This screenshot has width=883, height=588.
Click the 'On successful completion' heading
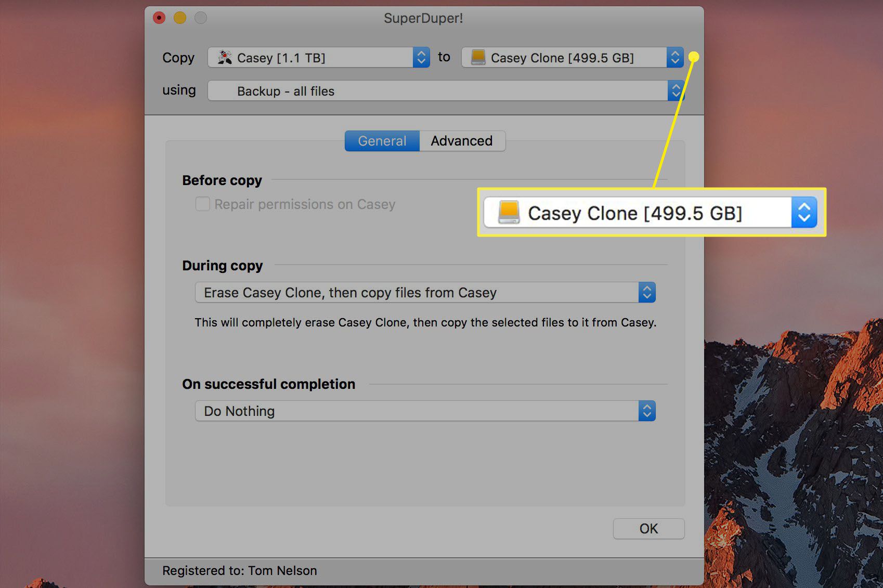(269, 384)
